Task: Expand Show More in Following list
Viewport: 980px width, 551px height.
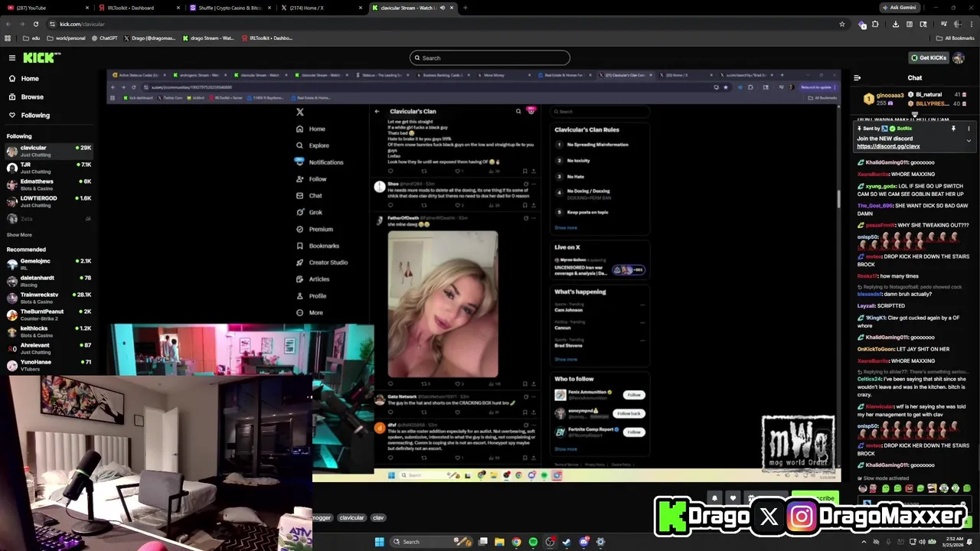Action: coord(19,235)
